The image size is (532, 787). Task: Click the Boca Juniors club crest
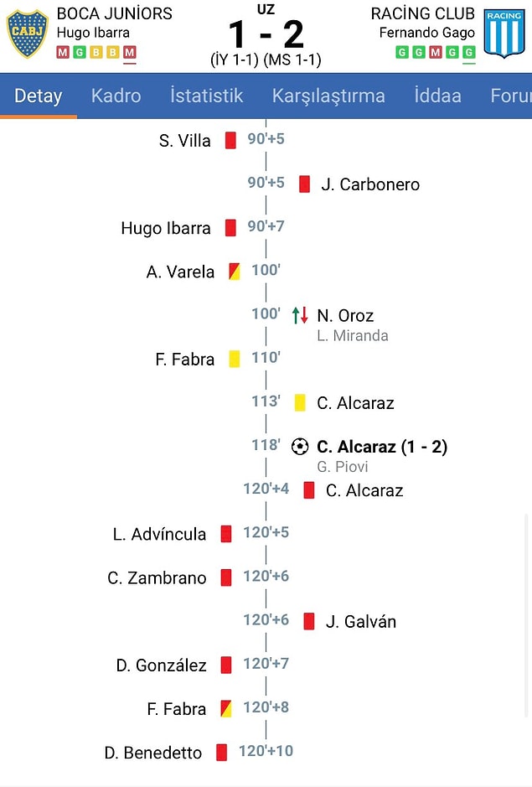coord(28,34)
